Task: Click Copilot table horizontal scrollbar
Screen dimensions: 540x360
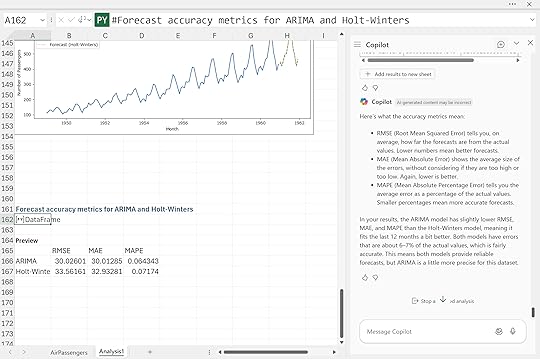Action: (x=420, y=60)
